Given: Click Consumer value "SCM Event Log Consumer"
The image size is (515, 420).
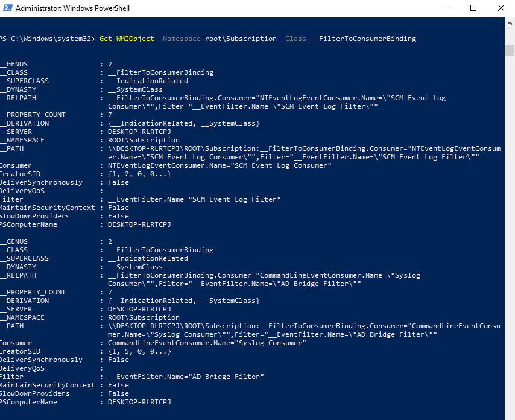Looking at the screenshot, I should click(x=220, y=165).
